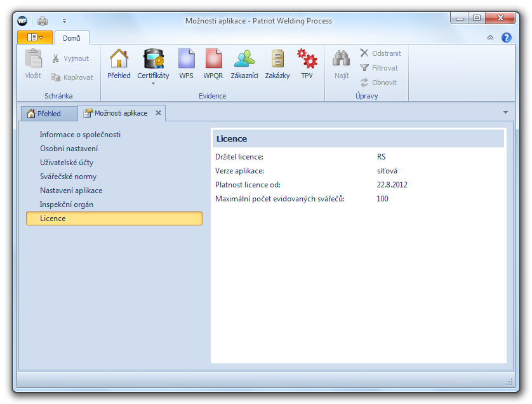Click Filtrovat funnel button
Image resolution: width=532 pixels, height=404 pixels.
coord(378,68)
